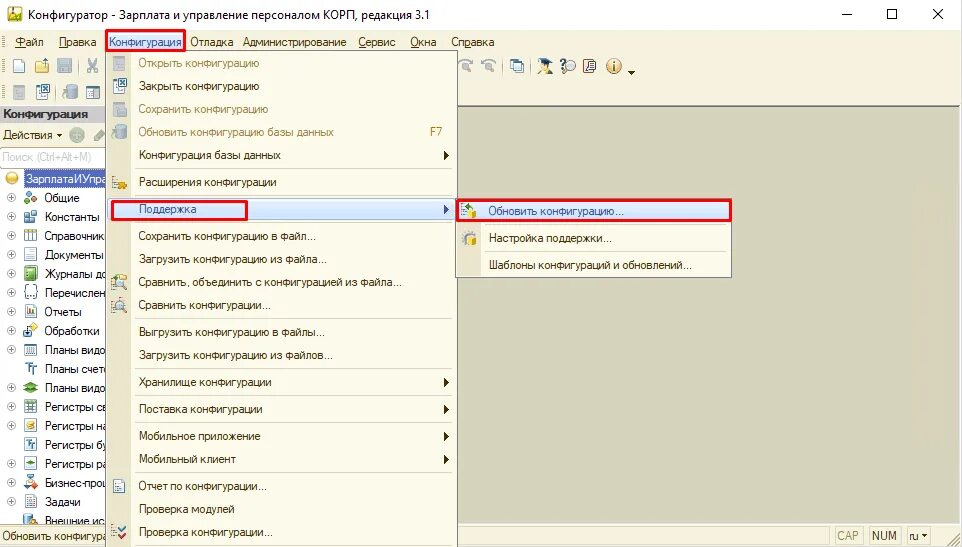Open the Администрирование menu

click(294, 42)
